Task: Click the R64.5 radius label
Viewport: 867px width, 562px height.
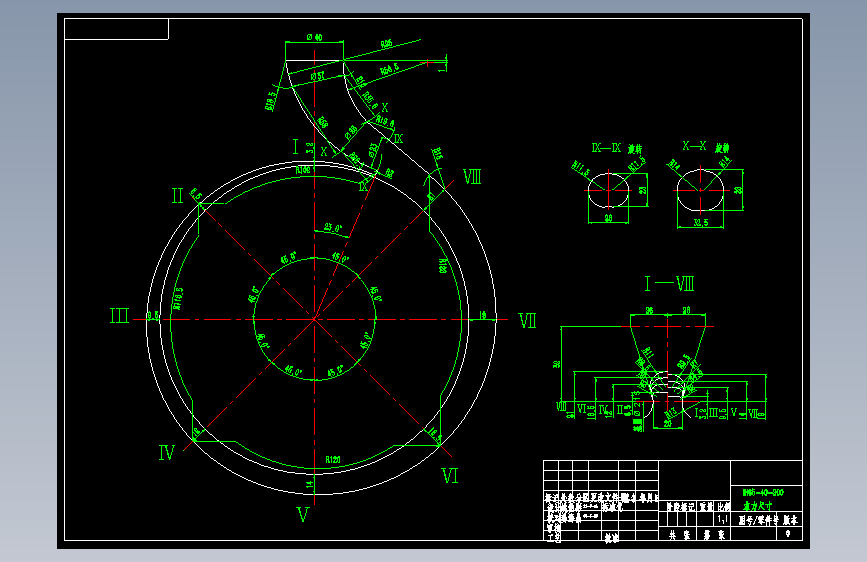Action: [x=389, y=70]
